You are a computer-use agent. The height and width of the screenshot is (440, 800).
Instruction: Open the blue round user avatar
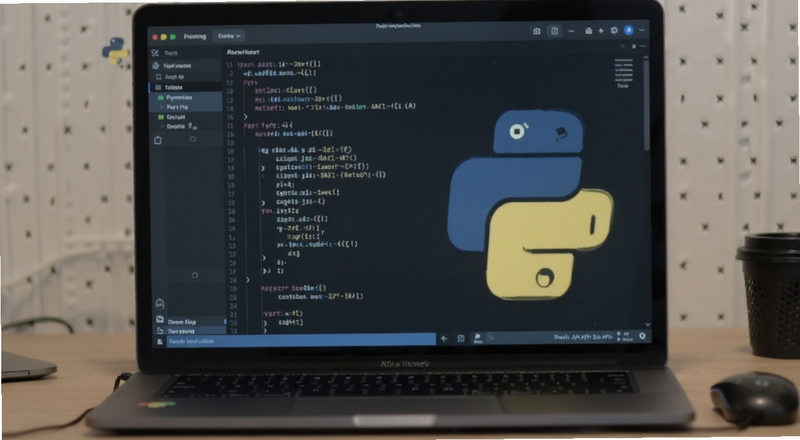[x=629, y=30]
